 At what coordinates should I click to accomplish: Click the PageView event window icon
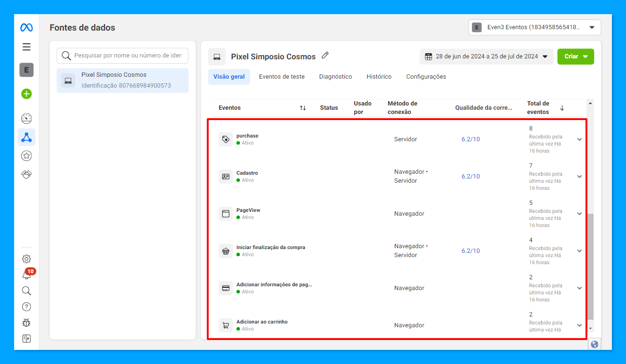click(226, 214)
